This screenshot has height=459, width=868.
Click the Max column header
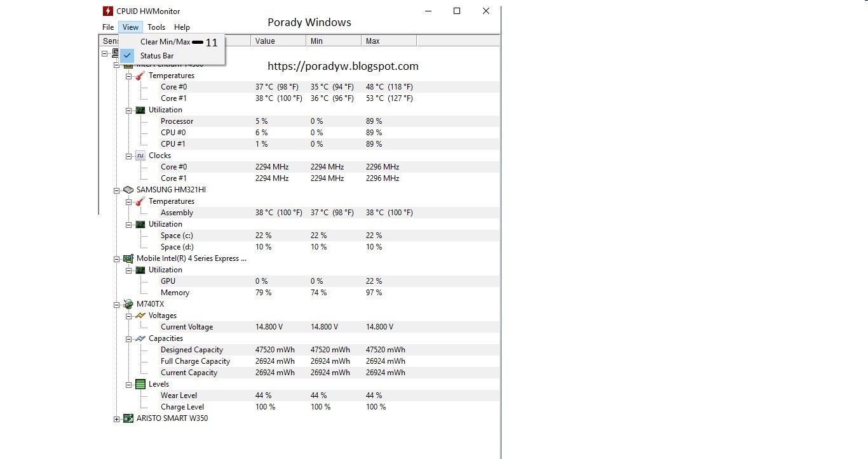pyautogui.click(x=389, y=41)
